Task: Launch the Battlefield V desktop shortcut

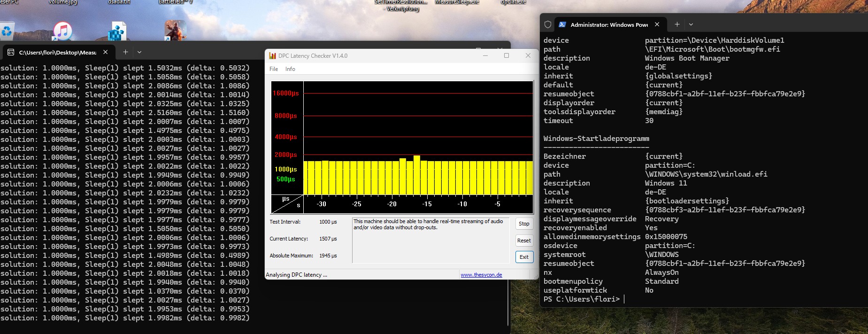Action: pos(175,31)
